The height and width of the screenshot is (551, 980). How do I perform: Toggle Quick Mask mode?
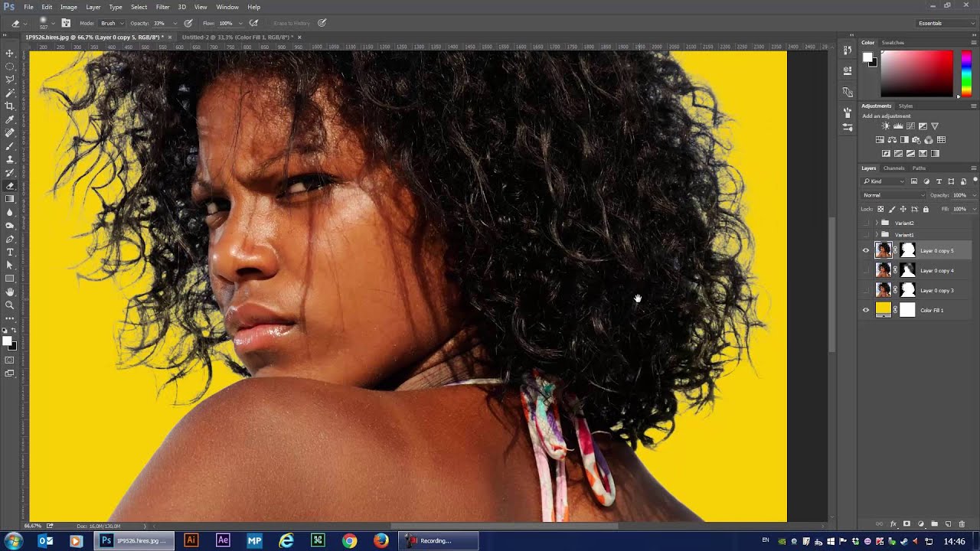pyautogui.click(x=10, y=360)
